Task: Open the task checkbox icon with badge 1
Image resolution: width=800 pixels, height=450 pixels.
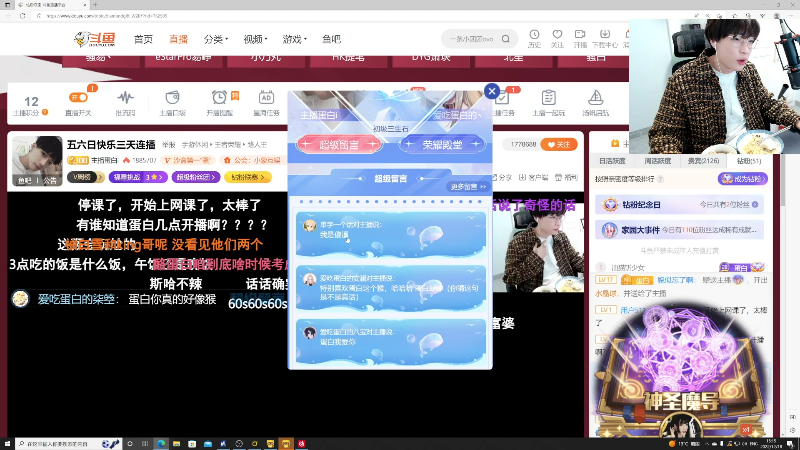Action: (x=503, y=97)
